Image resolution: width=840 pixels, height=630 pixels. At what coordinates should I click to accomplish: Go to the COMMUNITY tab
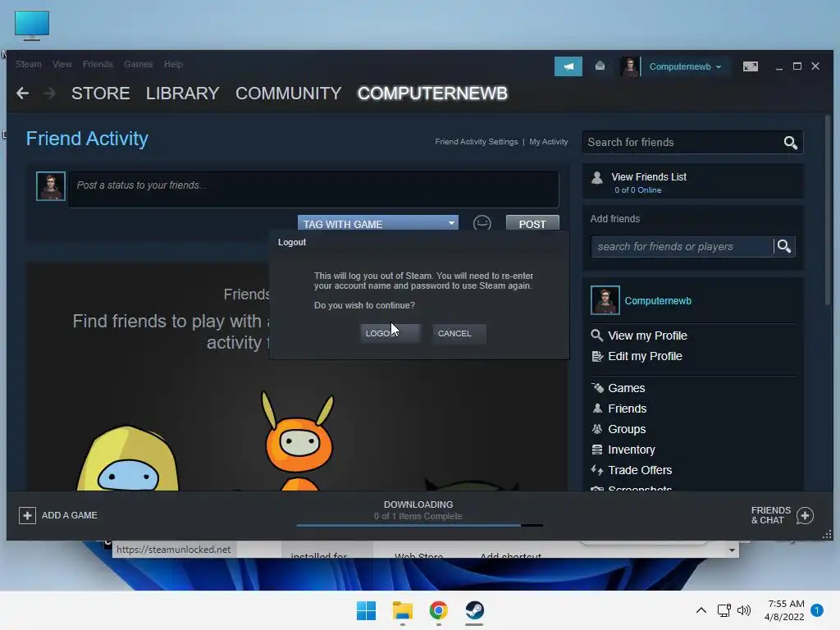(x=288, y=94)
